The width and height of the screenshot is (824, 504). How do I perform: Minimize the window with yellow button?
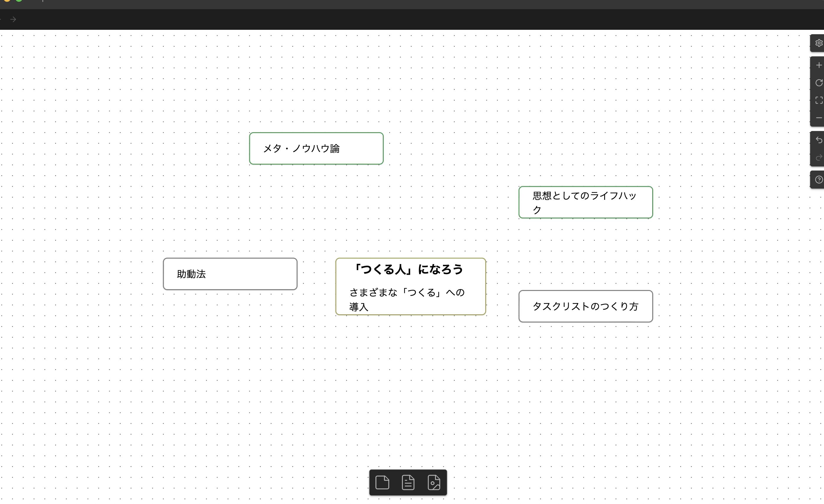coord(7,1)
